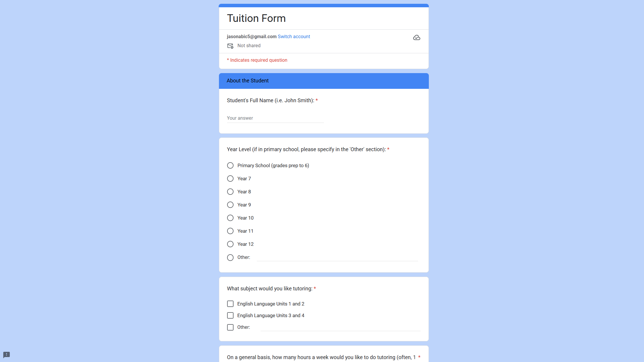This screenshot has width=644, height=362.
Task: Click the About the Student section header
Action: coord(248,81)
